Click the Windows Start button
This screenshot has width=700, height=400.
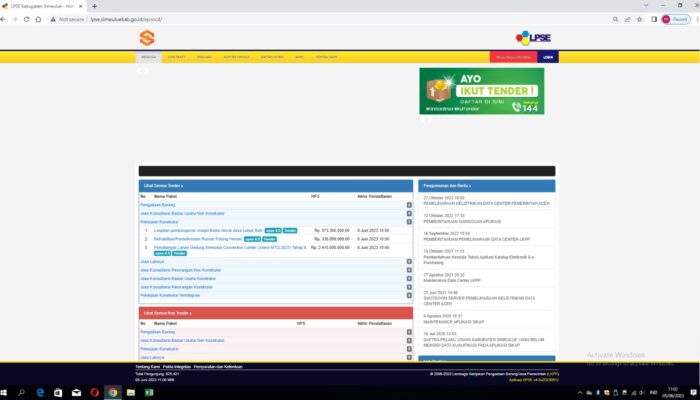pyautogui.click(x=9, y=392)
